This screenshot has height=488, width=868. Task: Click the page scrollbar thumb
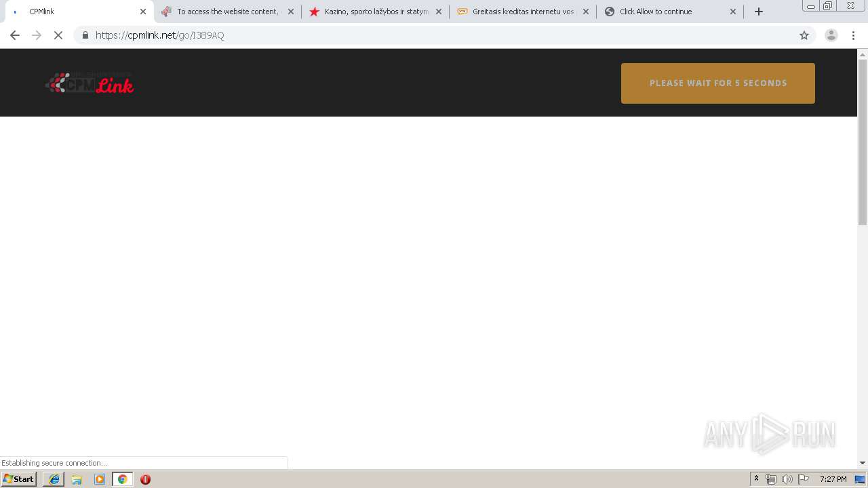tap(863, 142)
